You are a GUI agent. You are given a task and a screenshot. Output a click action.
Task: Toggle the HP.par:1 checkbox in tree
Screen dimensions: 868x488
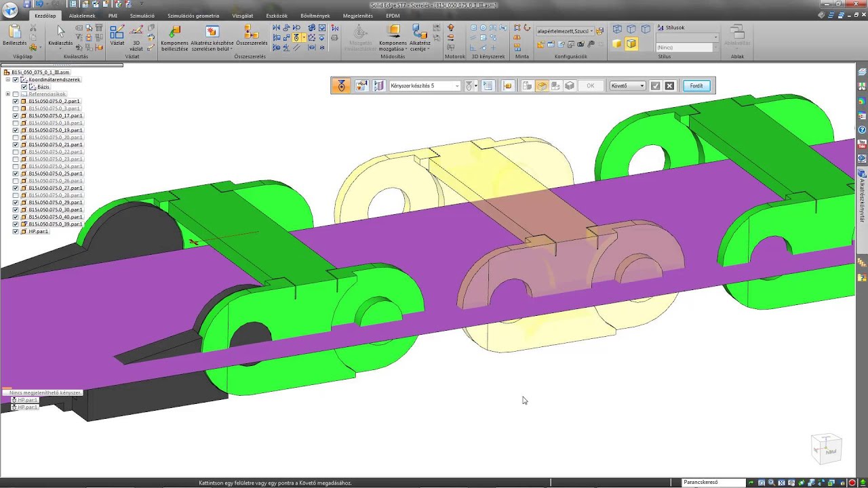click(16, 232)
